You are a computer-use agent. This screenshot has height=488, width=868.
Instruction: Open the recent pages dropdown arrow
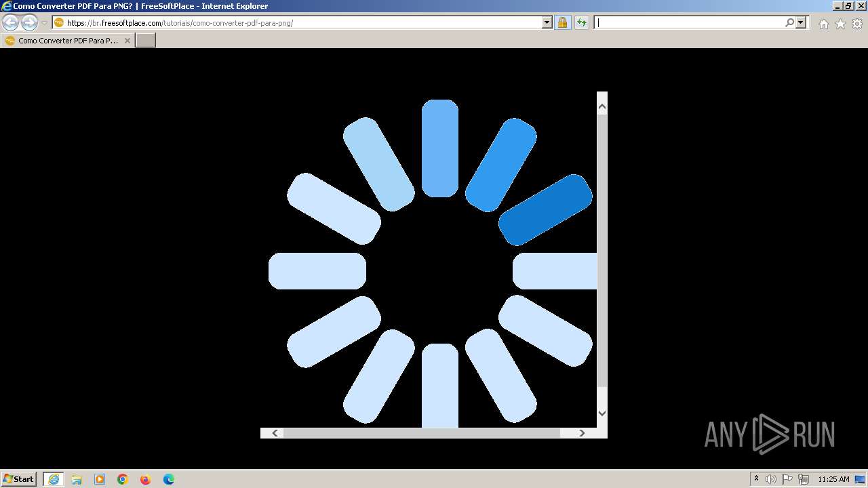tap(44, 23)
